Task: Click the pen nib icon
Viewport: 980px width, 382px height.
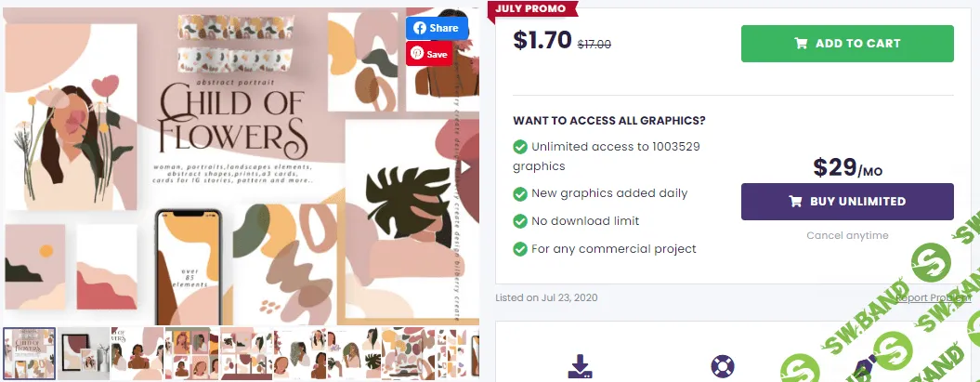Action: click(864, 365)
